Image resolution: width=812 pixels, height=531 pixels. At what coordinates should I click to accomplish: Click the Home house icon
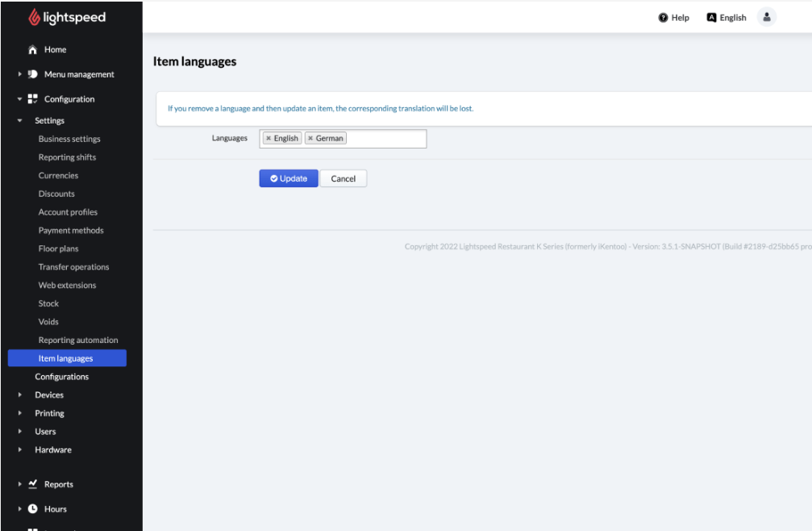tap(33, 50)
